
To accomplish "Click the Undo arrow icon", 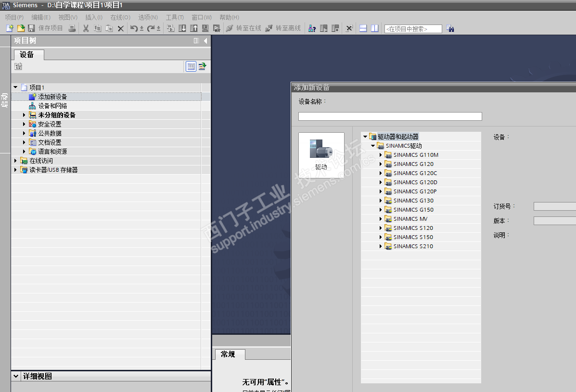I will [134, 28].
